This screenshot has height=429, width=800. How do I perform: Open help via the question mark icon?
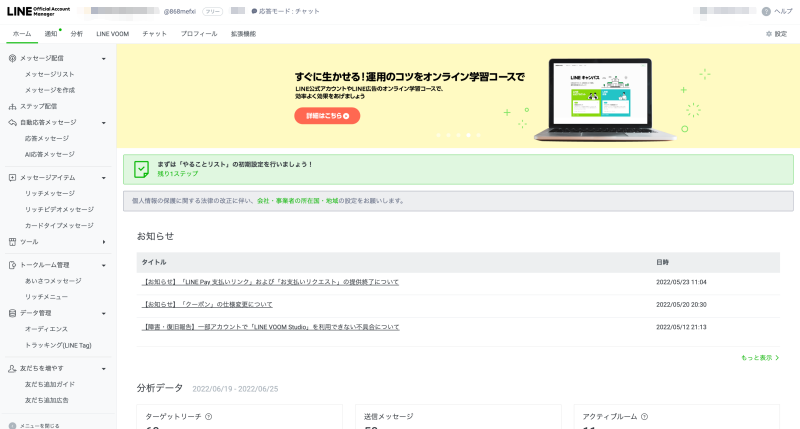coord(766,11)
